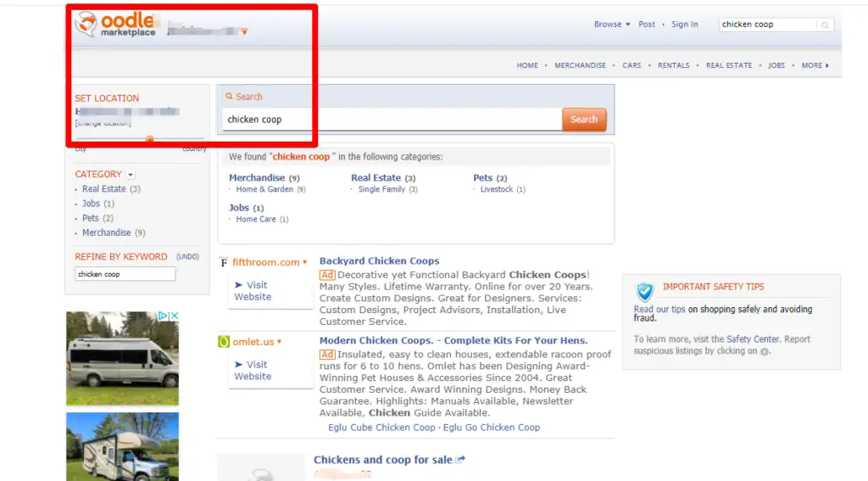Click the Oodle Marketplace logo
868x481 pixels.
[x=115, y=25]
